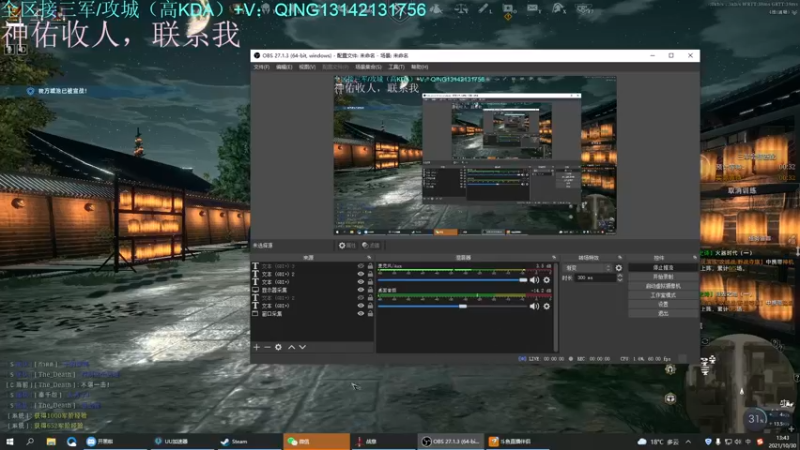Image resolution: width=800 pixels, height=450 pixels.
Task: Click the 属性 properties gear button
Action: (347, 245)
